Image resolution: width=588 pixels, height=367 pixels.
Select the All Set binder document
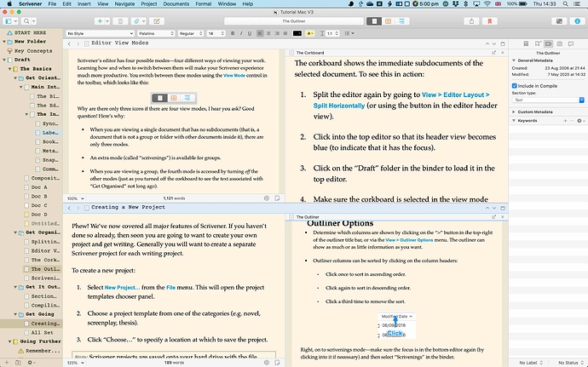click(42, 332)
